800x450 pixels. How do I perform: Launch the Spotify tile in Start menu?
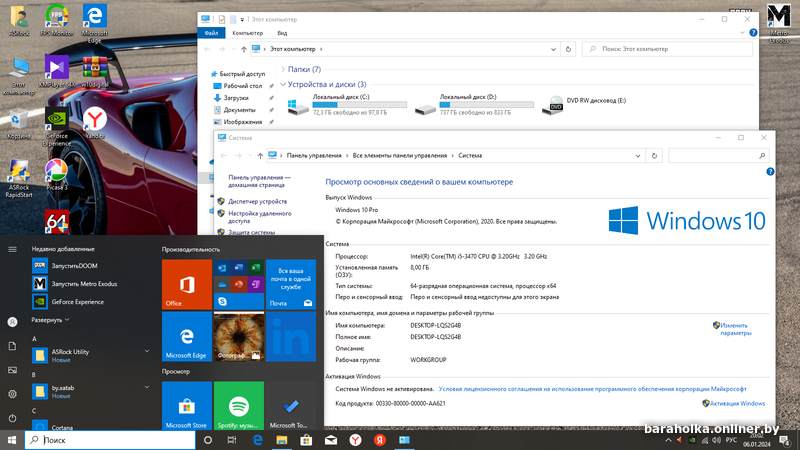238,405
